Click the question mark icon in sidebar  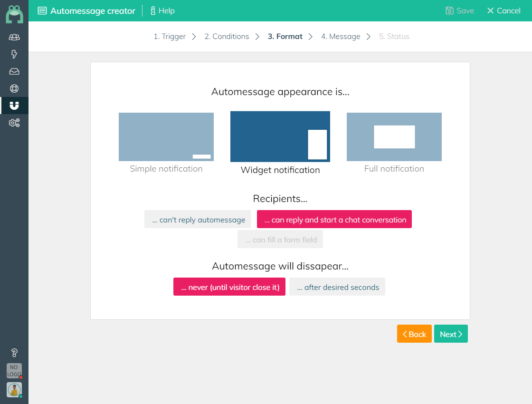click(14, 353)
